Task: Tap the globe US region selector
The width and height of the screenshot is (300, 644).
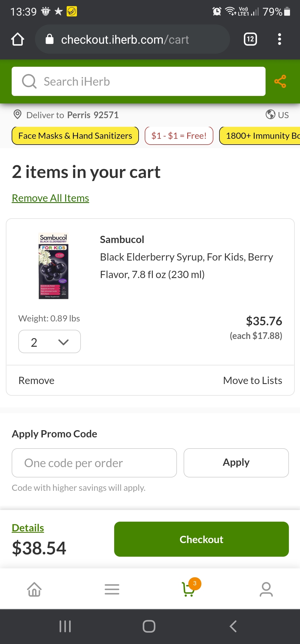Action: [x=277, y=115]
